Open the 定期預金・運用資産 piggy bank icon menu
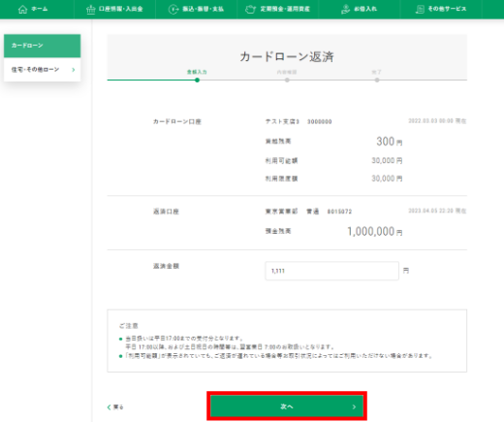This screenshot has width=504, height=422. (x=250, y=10)
